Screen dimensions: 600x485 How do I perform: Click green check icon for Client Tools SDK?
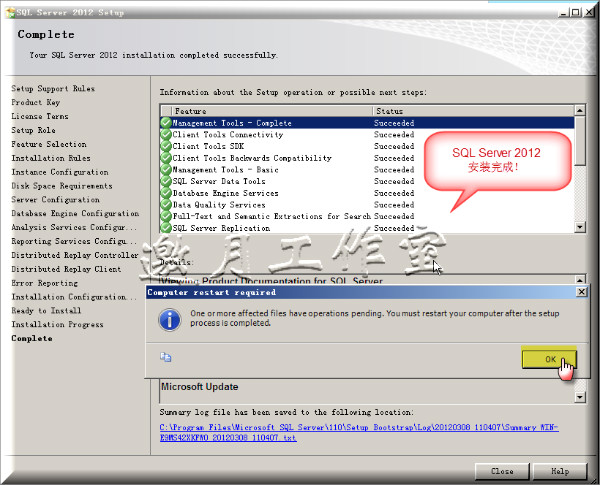(x=166, y=146)
